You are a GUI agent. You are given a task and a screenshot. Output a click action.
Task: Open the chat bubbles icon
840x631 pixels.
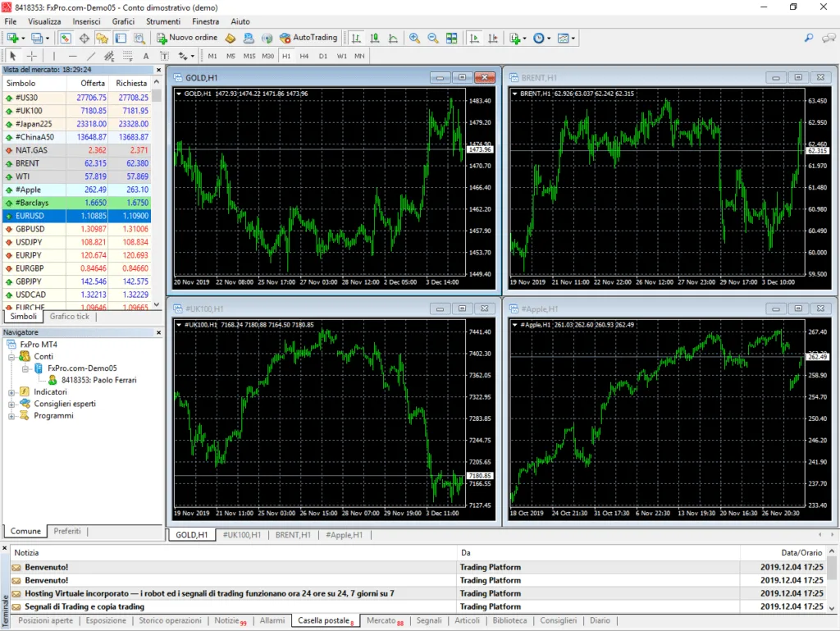click(x=829, y=38)
